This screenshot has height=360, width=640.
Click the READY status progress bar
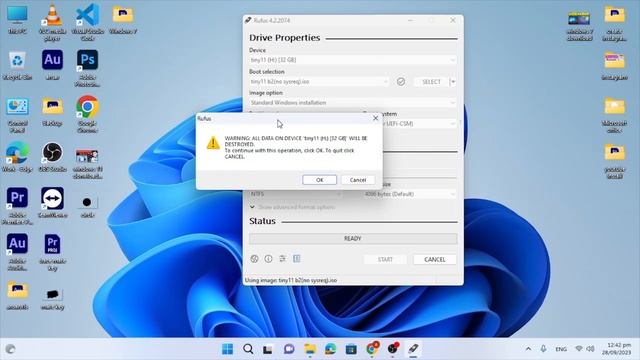coord(353,238)
